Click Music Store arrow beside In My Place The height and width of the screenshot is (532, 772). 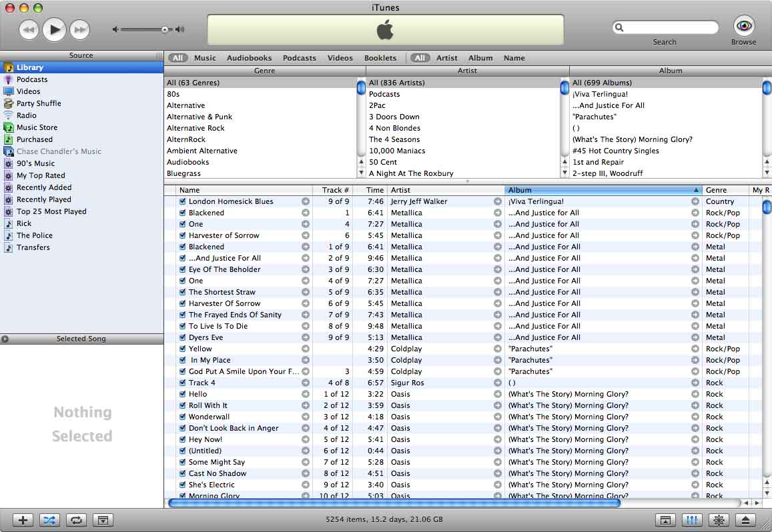pos(306,360)
